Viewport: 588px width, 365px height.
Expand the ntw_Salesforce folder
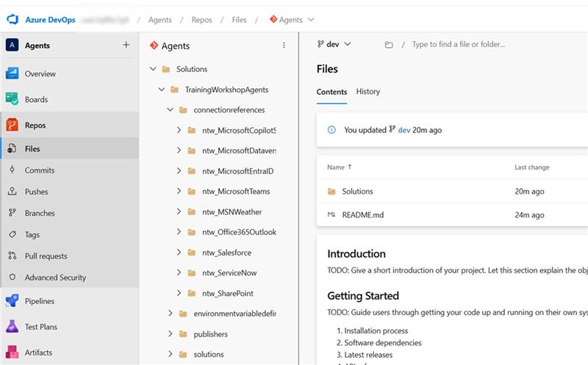pyautogui.click(x=179, y=252)
